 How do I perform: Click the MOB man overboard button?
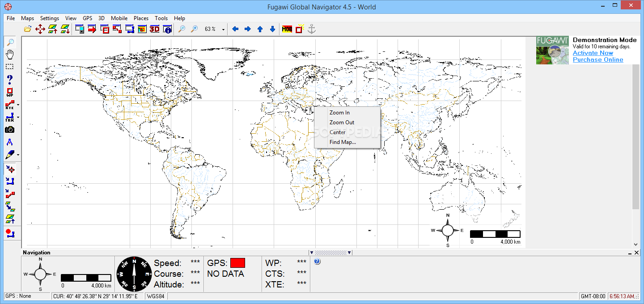287,29
